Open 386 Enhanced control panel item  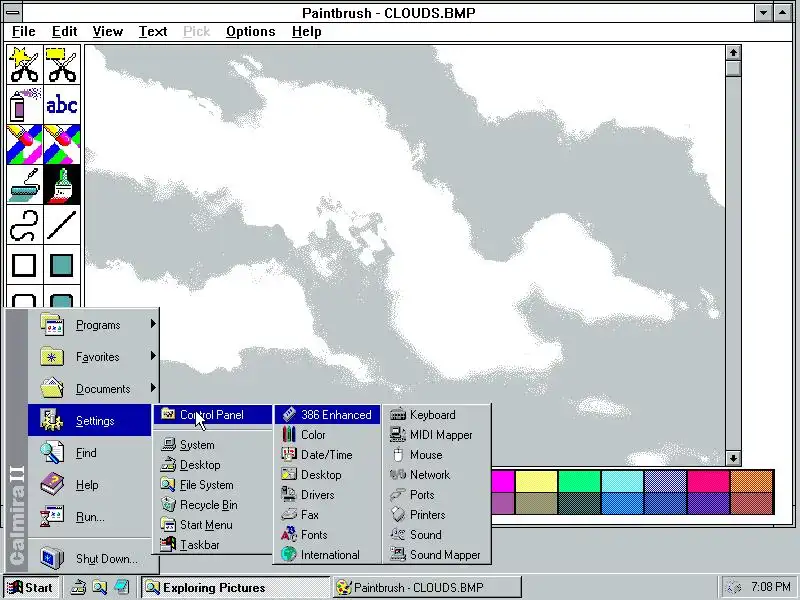point(328,415)
